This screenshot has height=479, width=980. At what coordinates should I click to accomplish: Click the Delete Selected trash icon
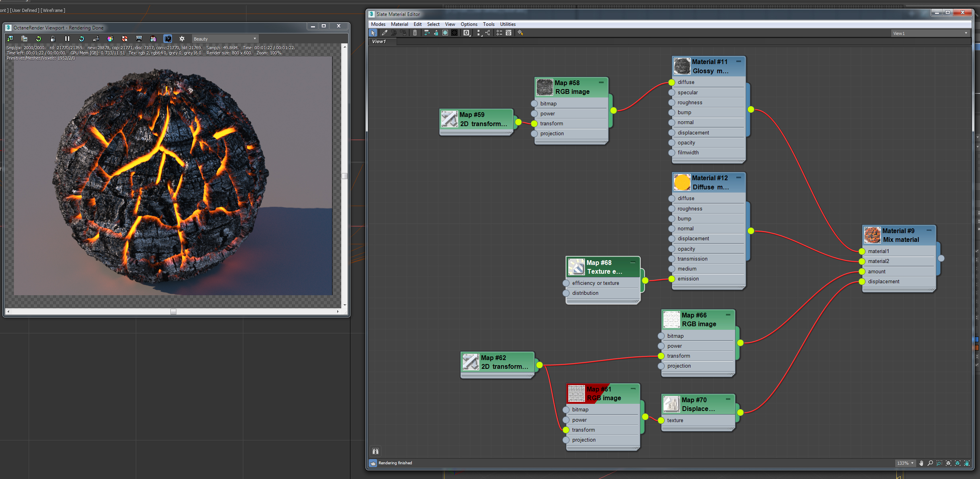tap(415, 33)
